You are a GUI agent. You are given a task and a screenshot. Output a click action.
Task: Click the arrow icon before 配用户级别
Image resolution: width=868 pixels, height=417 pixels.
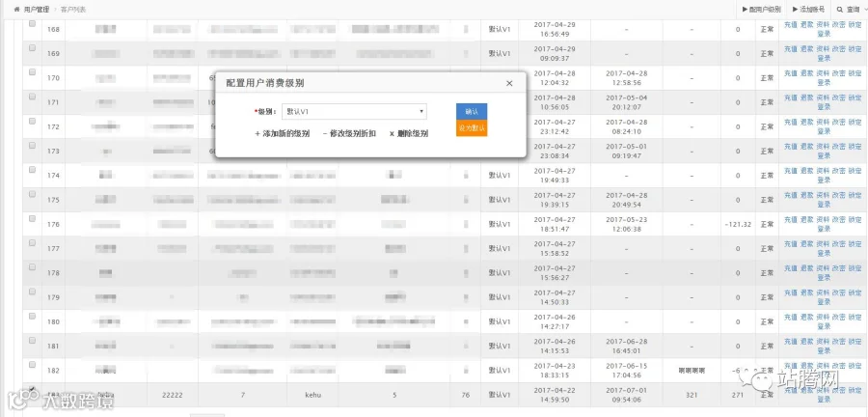(x=744, y=10)
